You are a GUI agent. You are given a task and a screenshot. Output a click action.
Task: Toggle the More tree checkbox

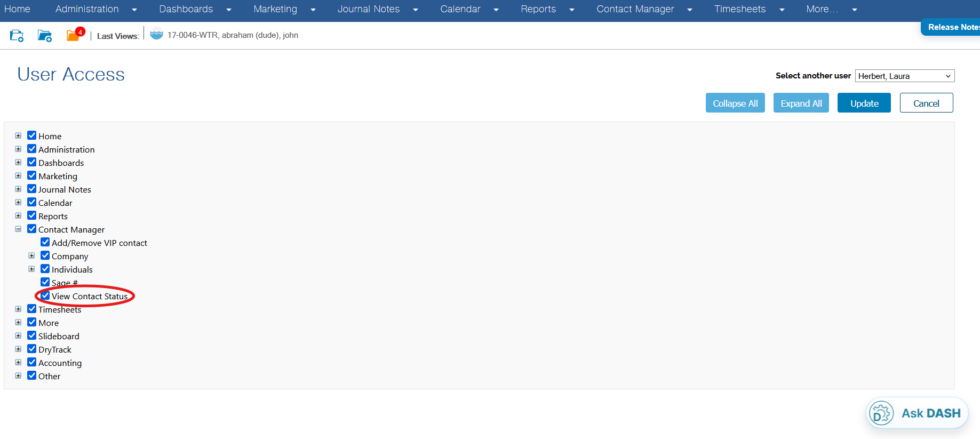[x=32, y=322]
